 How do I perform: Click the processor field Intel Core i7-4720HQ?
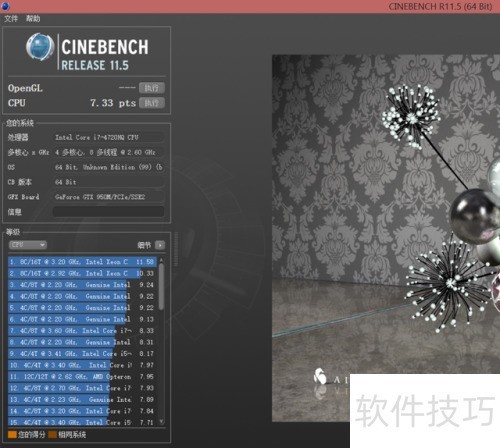pyautogui.click(x=108, y=137)
